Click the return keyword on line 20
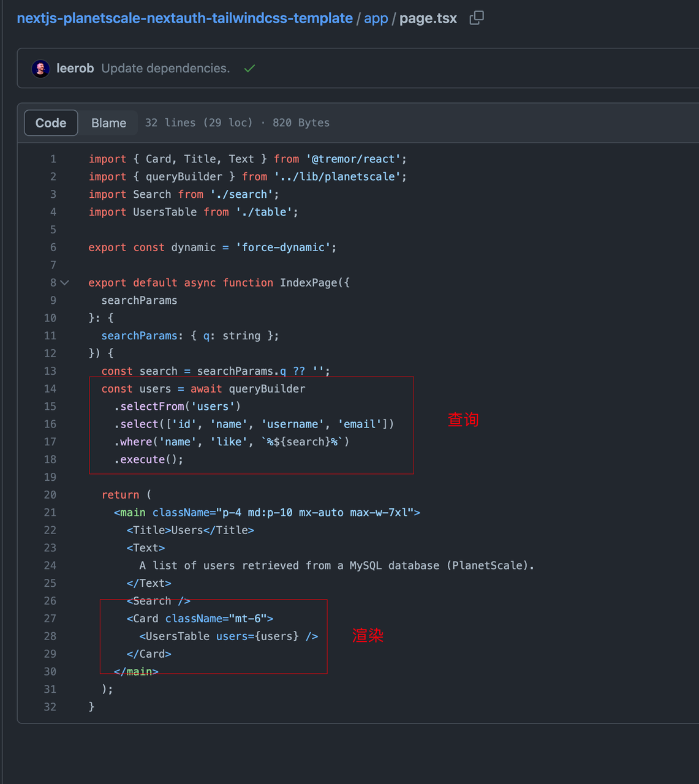699x784 pixels. tap(120, 495)
